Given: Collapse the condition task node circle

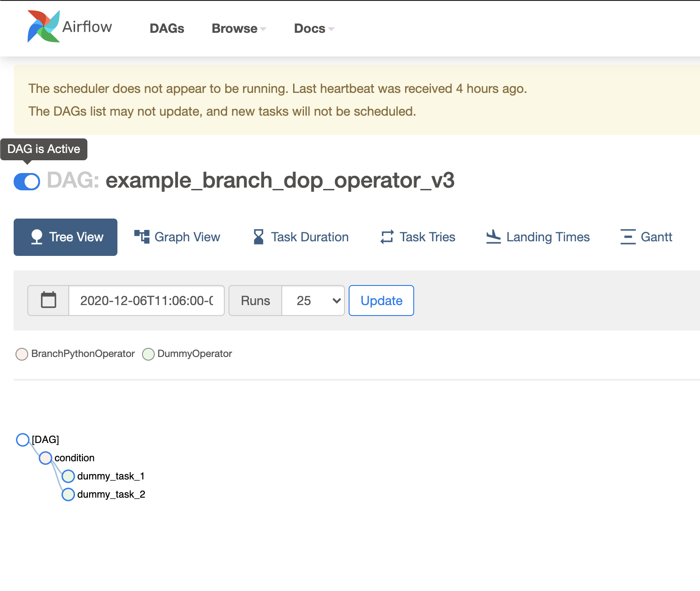Looking at the screenshot, I should (x=46, y=458).
